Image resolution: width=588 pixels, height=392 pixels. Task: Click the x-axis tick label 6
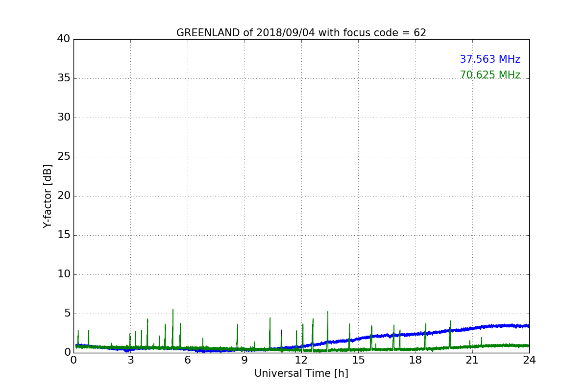[188, 360]
